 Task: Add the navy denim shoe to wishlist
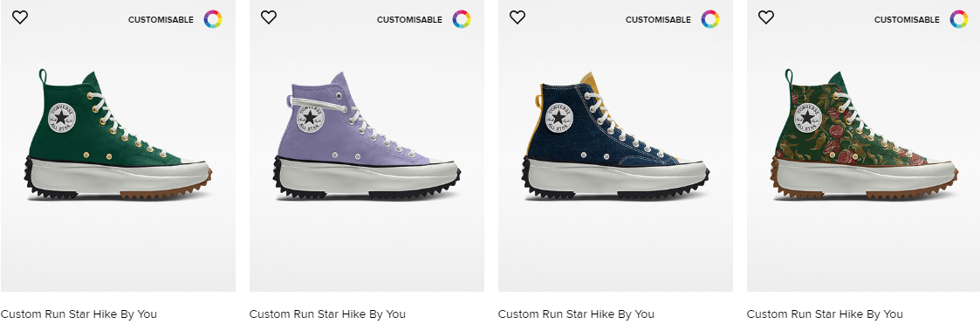click(x=517, y=17)
